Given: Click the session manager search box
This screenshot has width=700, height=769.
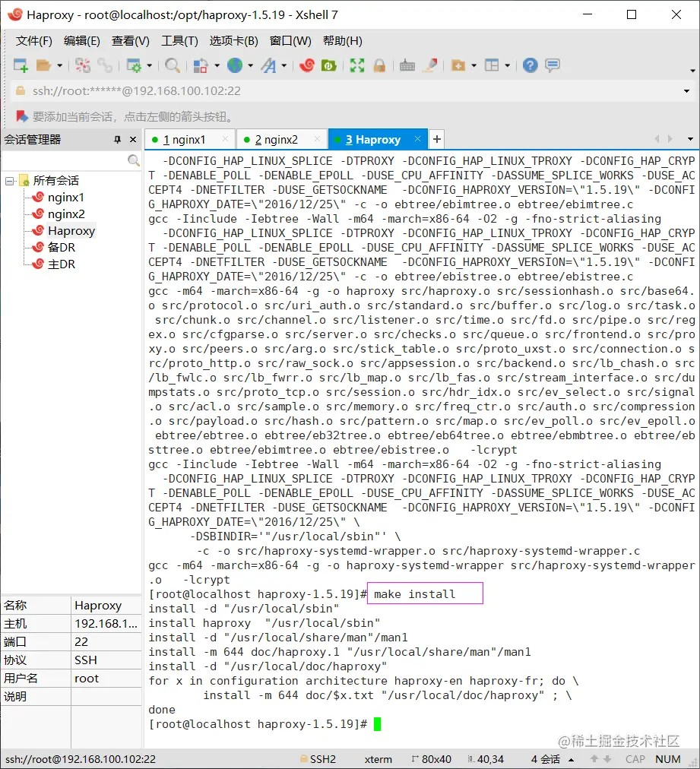Looking at the screenshot, I should (64, 160).
